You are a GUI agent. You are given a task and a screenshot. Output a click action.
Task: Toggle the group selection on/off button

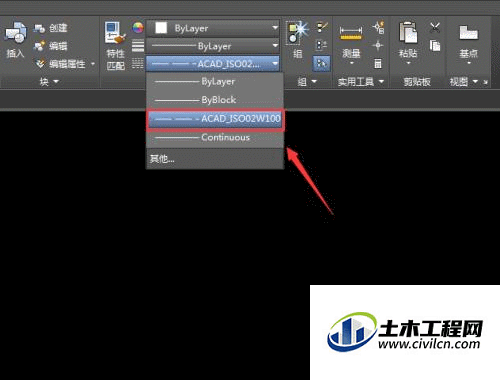coord(322,63)
